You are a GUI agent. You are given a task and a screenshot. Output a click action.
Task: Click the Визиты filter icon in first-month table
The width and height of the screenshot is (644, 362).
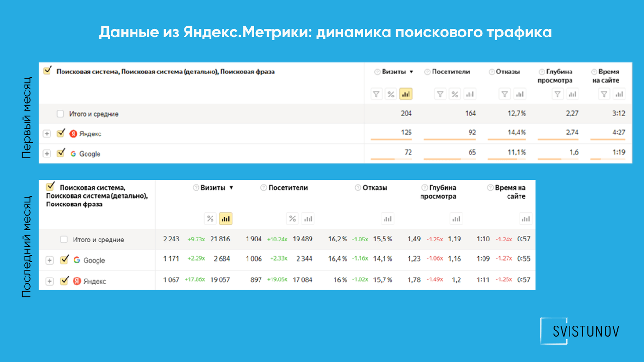tap(376, 94)
